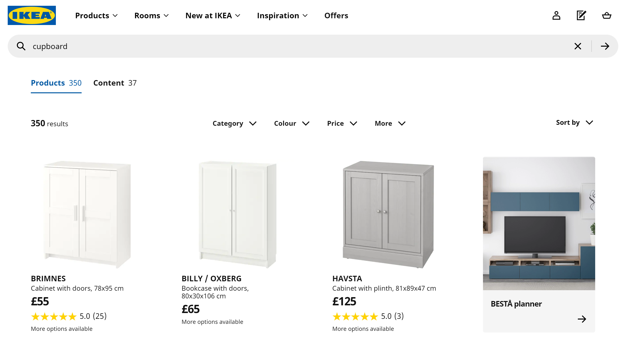Clear search text with X icon

pos(578,46)
